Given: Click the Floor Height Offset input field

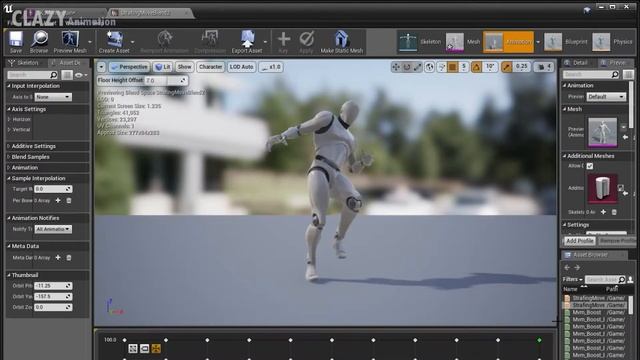Looking at the screenshot, I should coord(166,80).
